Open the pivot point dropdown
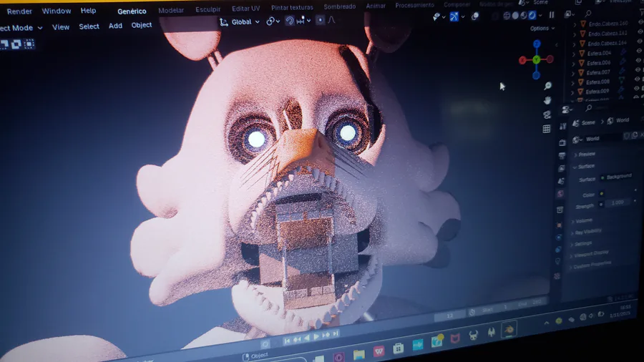644x362 pixels. coord(273,21)
